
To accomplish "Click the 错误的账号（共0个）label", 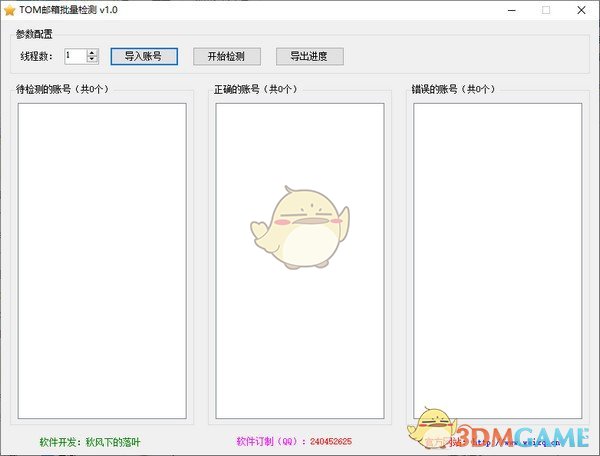I will 453,89.
